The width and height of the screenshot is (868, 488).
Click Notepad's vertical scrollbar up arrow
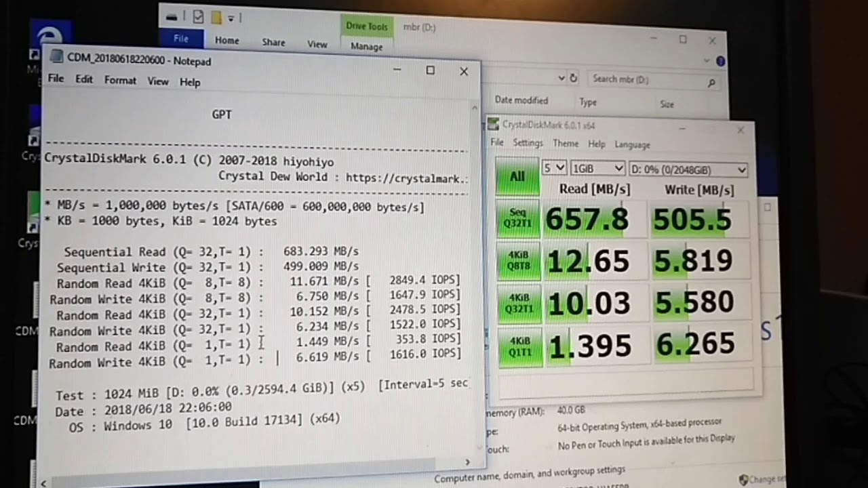click(475, 107)
